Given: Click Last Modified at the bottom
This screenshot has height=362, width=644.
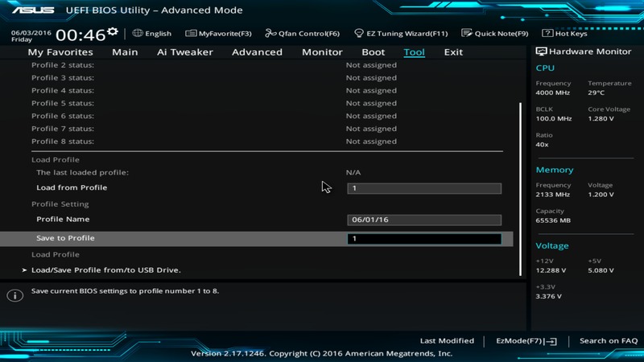Looking at the screenshot, I should [447, 341].
